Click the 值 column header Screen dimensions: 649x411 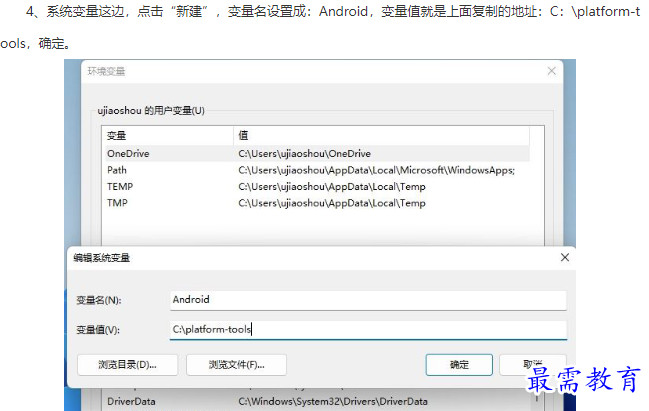click(381, 135)
